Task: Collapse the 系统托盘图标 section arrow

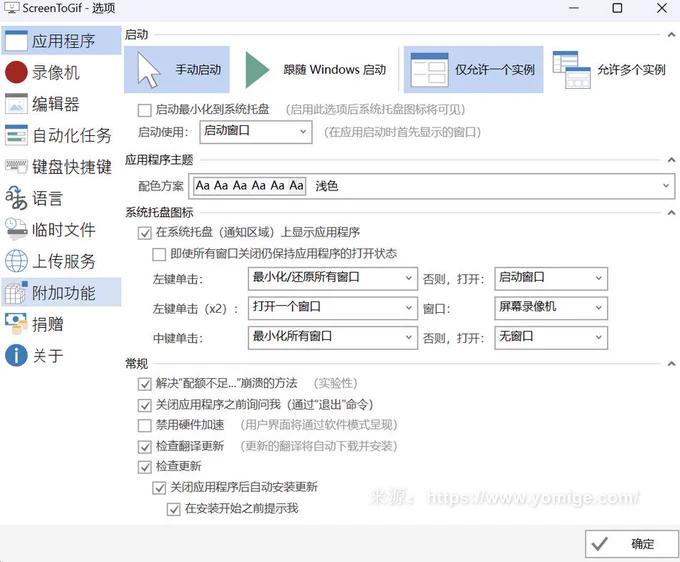Action: pos(670,213)
